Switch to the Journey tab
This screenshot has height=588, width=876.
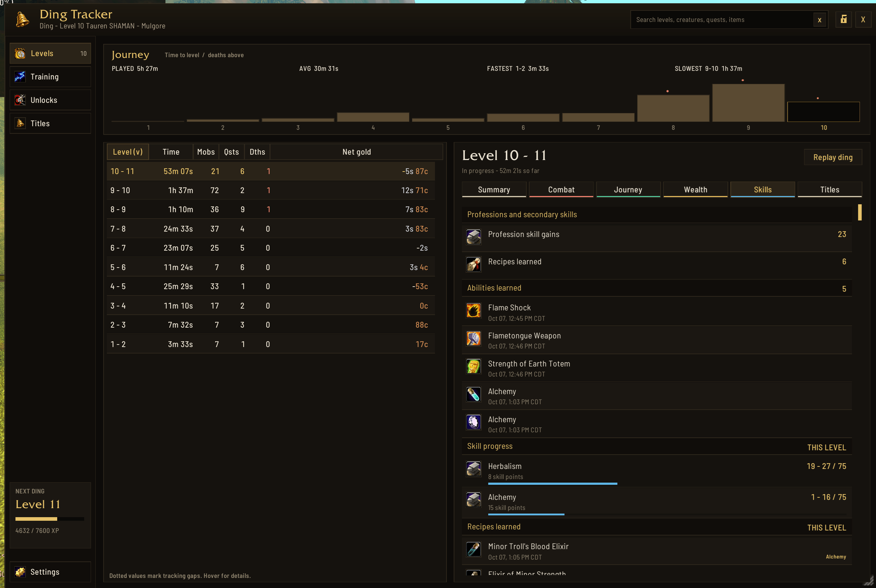pyautogui.click(x=628, y=190)
